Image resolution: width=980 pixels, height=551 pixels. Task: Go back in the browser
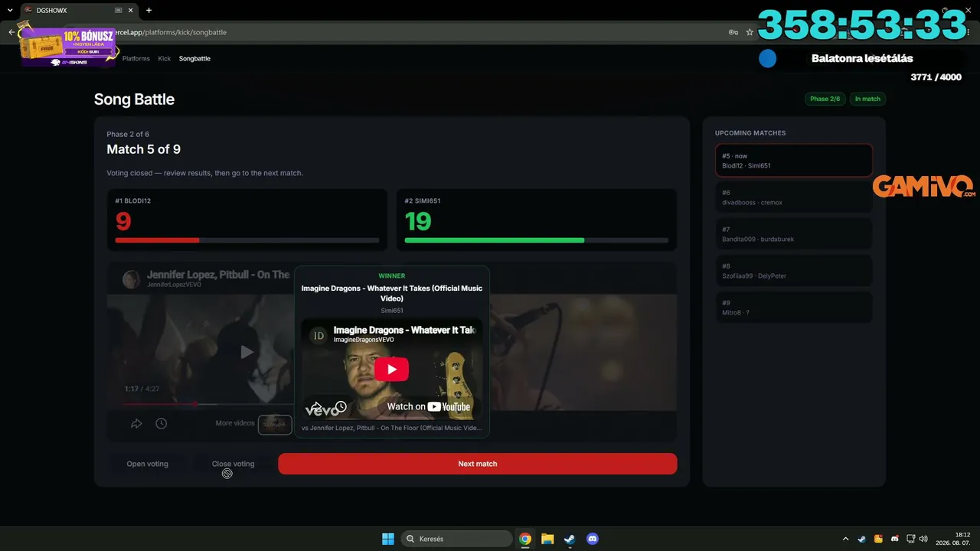point(11,32)
